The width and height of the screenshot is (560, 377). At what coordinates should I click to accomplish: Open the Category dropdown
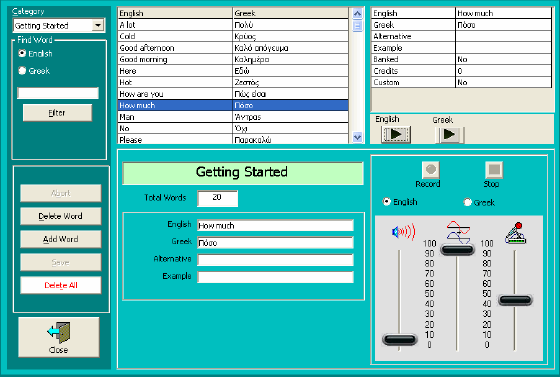coord(98,25)
